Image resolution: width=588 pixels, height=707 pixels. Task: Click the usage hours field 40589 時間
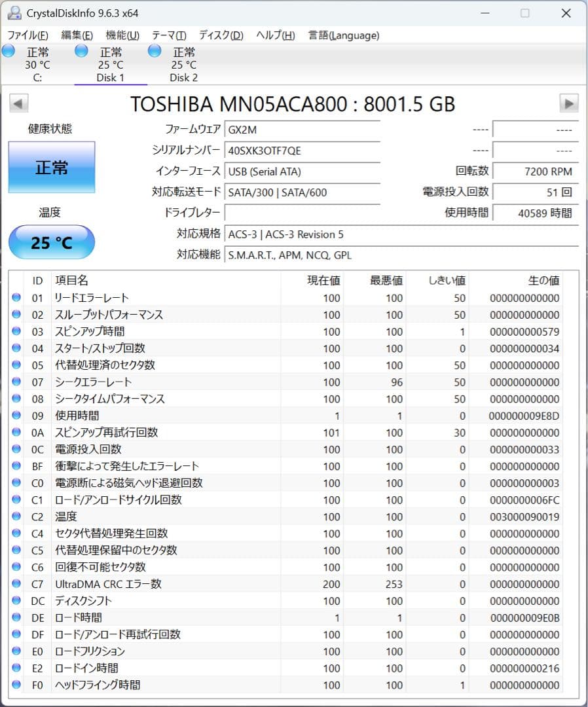click(535, 213)
